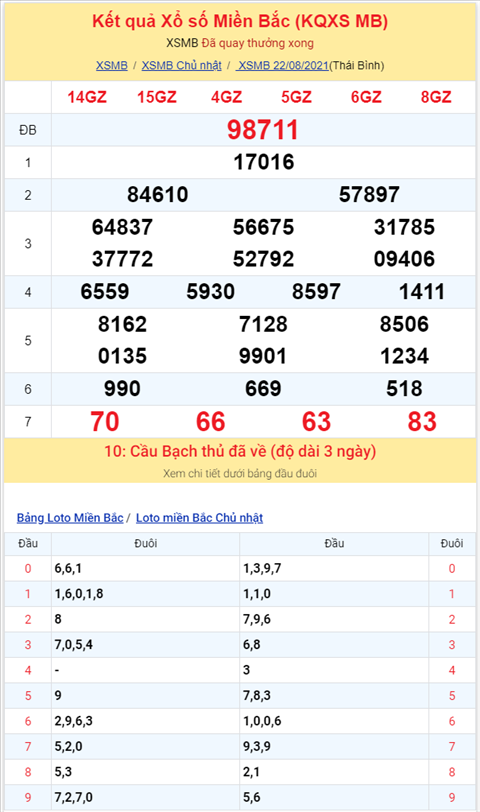Click second prize number 57897

pos(369,195)
